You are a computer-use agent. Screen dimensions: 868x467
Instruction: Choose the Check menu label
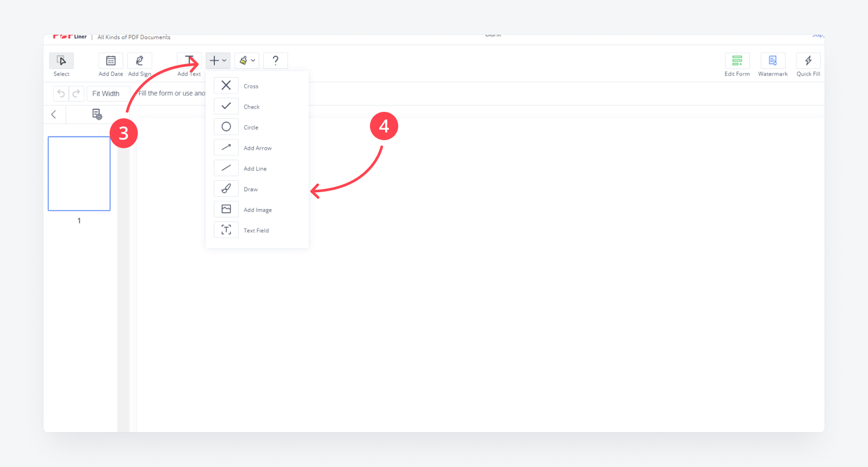coord(252,107)
